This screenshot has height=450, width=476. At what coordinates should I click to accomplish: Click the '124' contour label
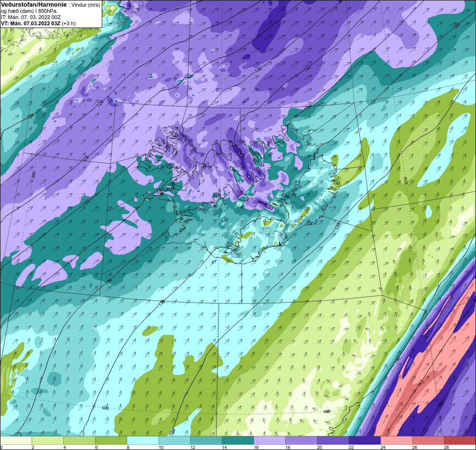(x=31, y=116)
